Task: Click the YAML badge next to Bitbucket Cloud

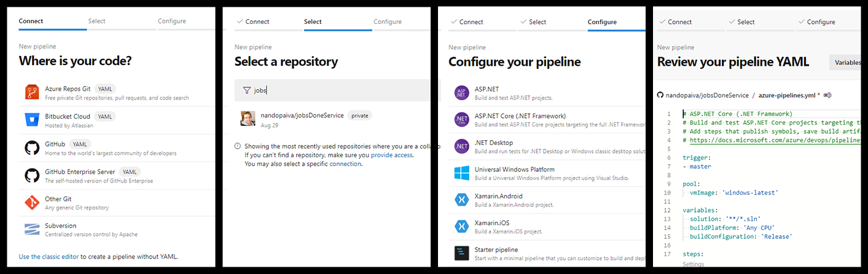Action: tap(105, 116)
